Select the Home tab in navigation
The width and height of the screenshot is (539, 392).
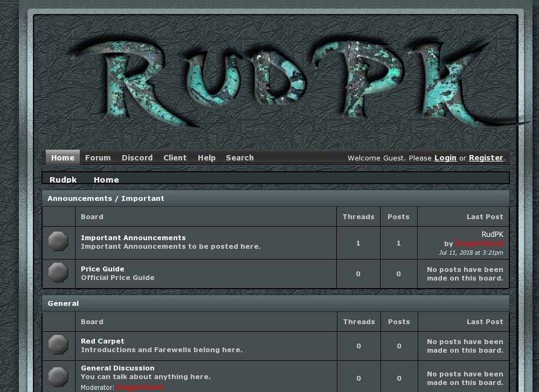click(62, 158)
